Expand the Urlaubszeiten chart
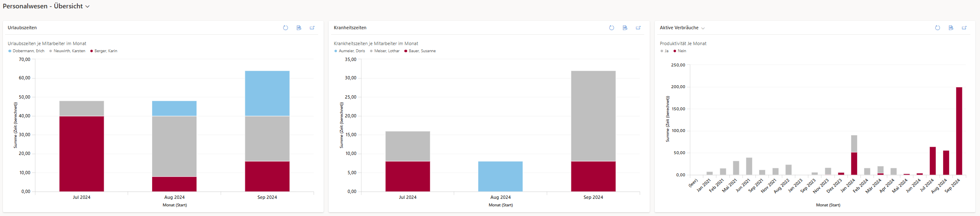The width and height of the screenshot is (980, 216). coord(312,28)
